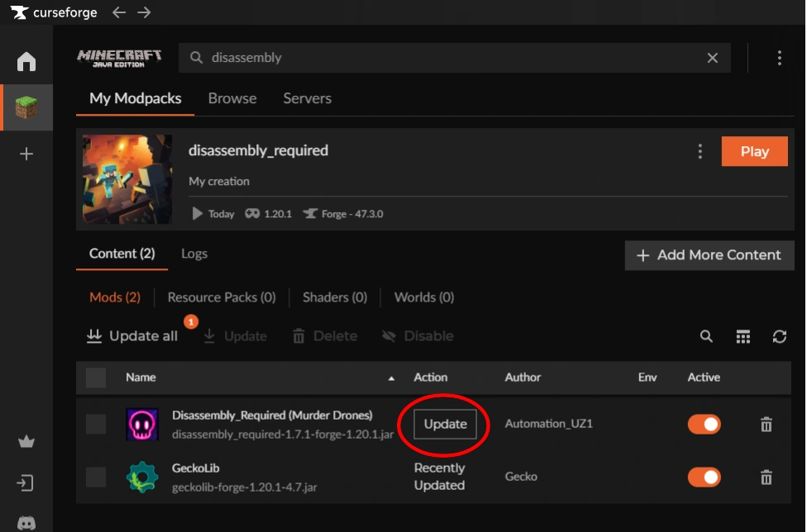807x532 pixels.
Task: Open the disassembly_required modpack options menu
Action: pyautogui.click(x=700, y=151)
